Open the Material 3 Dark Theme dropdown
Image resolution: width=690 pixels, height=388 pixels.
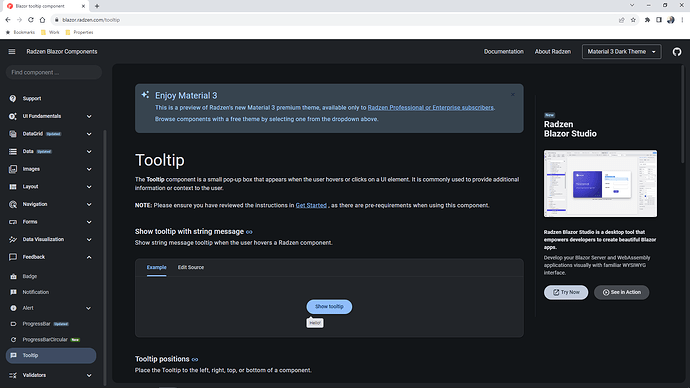[621, 51]
